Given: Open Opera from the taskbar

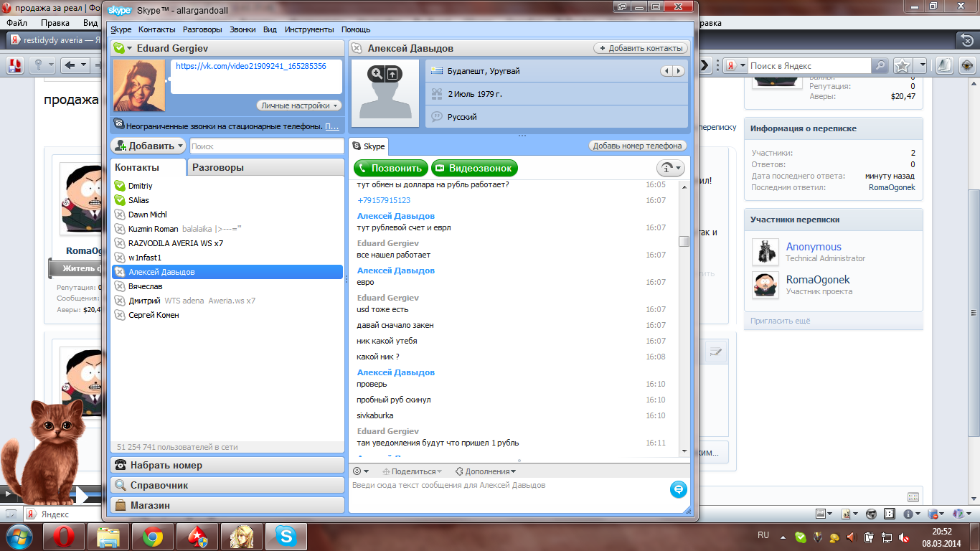Looking at the screenshot, I should click(64, 537).
